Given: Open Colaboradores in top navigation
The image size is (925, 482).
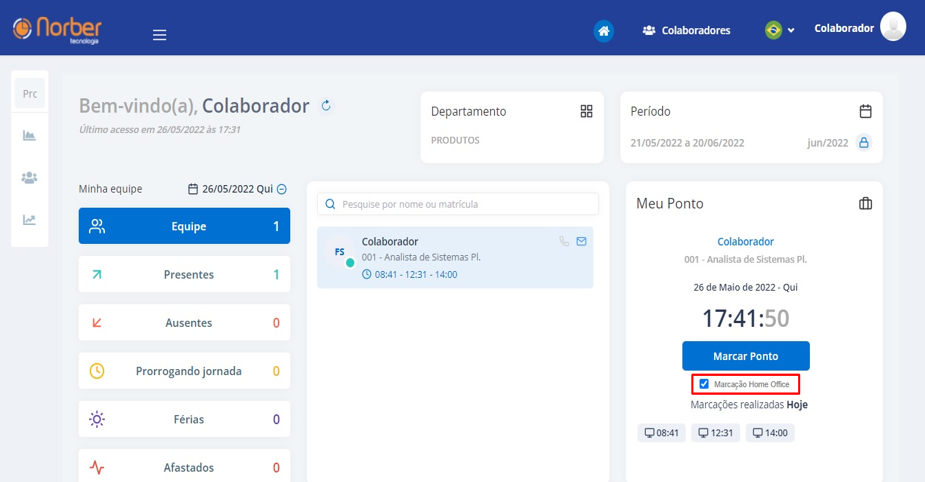Looking at the screenshot, I should tap(686, 30).
